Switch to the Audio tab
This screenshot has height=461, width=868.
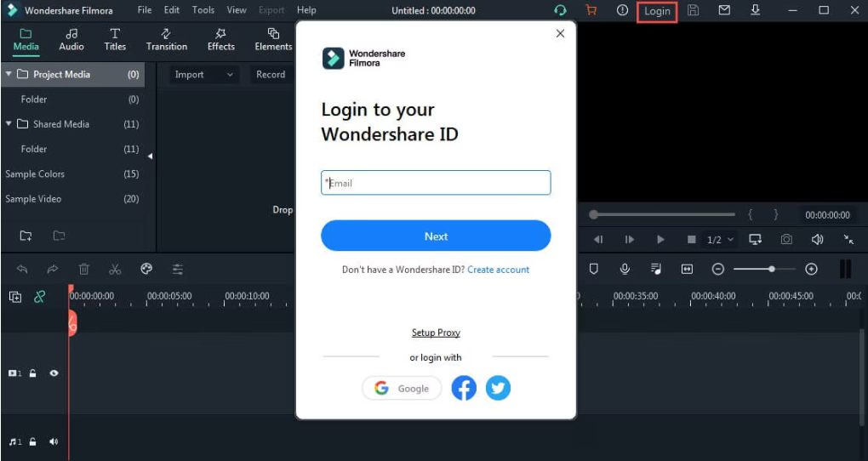[x=71, y=39]
